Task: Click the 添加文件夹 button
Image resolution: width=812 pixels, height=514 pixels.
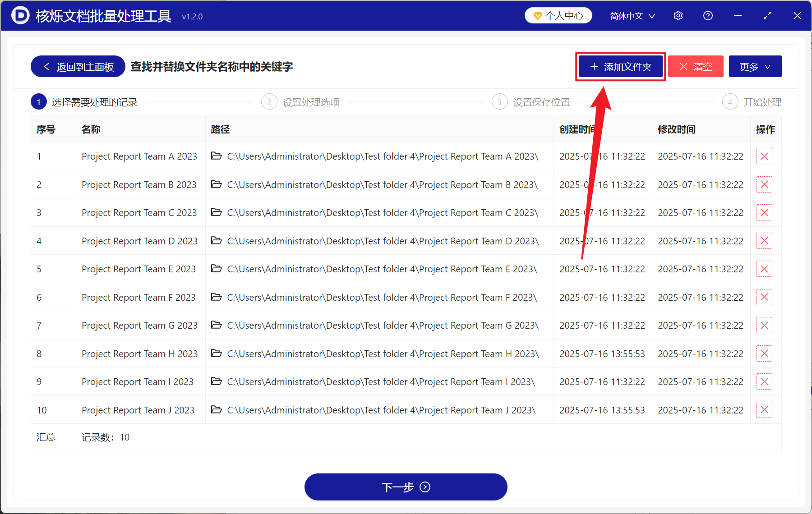Action: (620, 66)
